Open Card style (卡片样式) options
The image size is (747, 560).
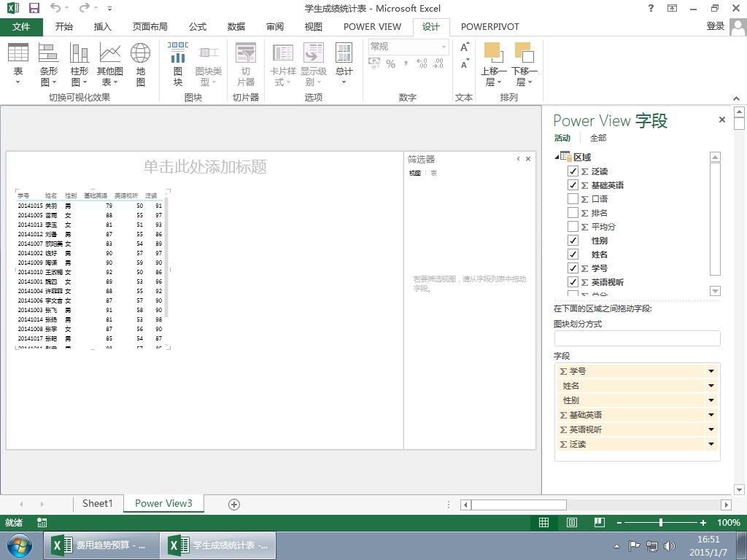point(283,64)
